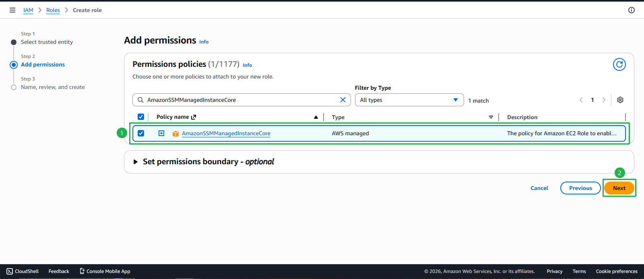
Task: Click 'Create role' breadcrumb text
Action: click(87, 10)
